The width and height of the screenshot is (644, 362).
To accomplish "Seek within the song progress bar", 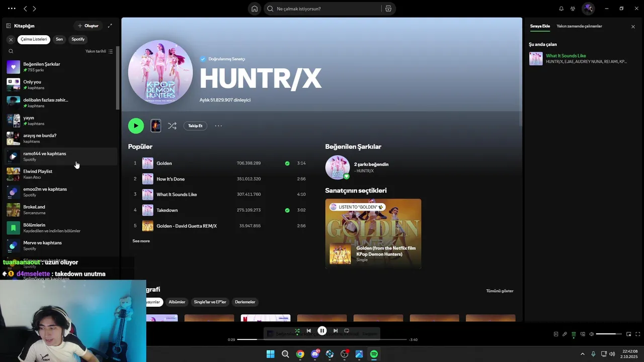I will (322, 339).
